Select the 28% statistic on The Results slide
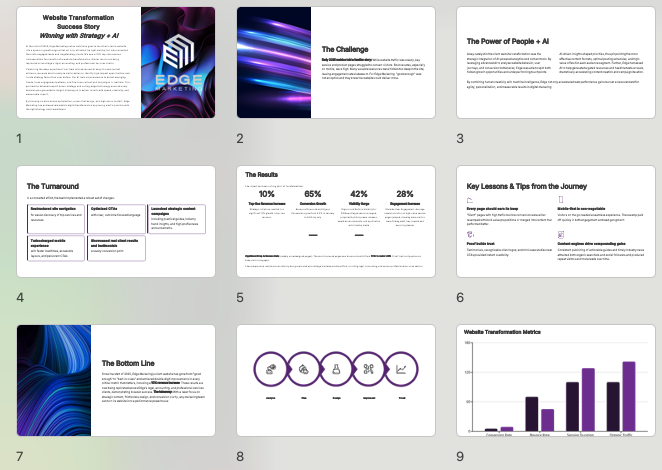Viewport: 662px width, 470px height. click(405, 194)
